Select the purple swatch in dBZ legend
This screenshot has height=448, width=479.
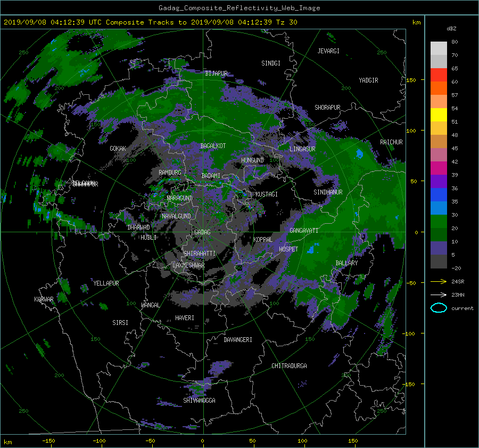tap(439, 181)
